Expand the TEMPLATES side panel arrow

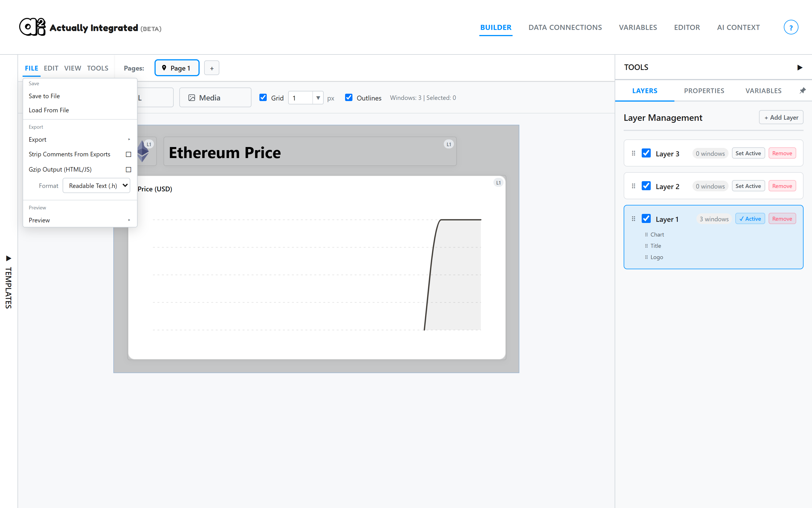coord(9,258)
